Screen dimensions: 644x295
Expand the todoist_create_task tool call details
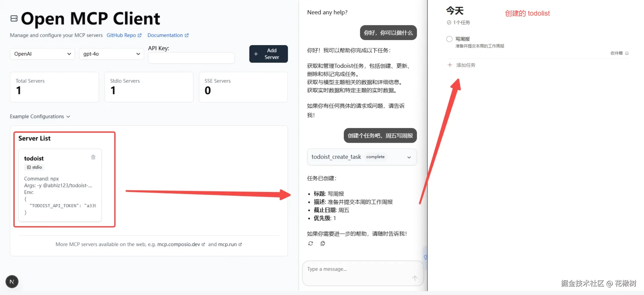(362, 157)
